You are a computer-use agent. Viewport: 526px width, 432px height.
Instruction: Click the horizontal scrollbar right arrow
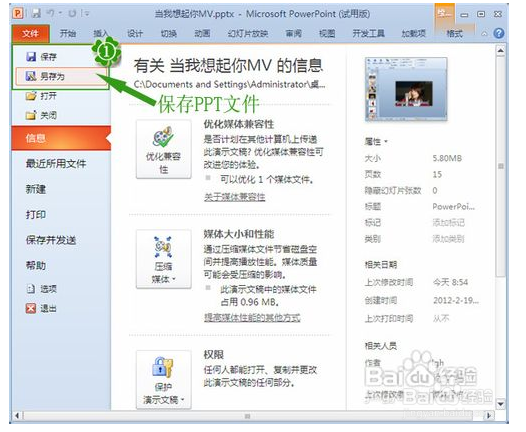pyautogui.click(x=489, y=416)
